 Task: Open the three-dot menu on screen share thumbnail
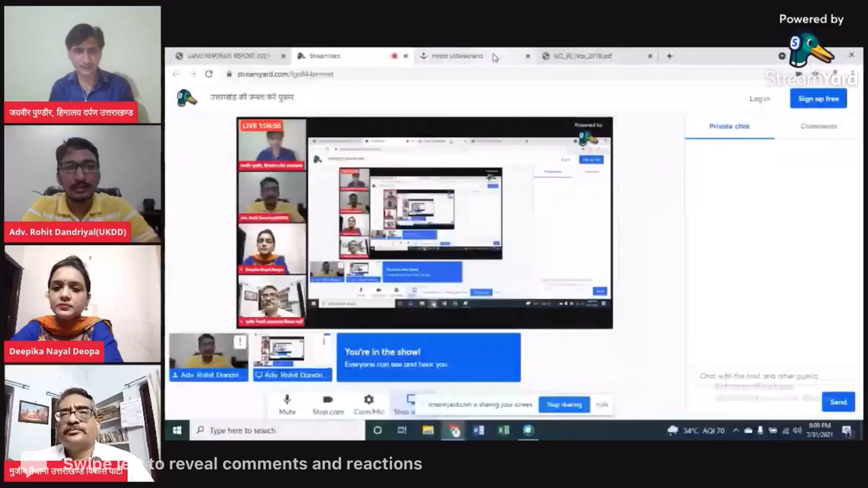(325, 341)
